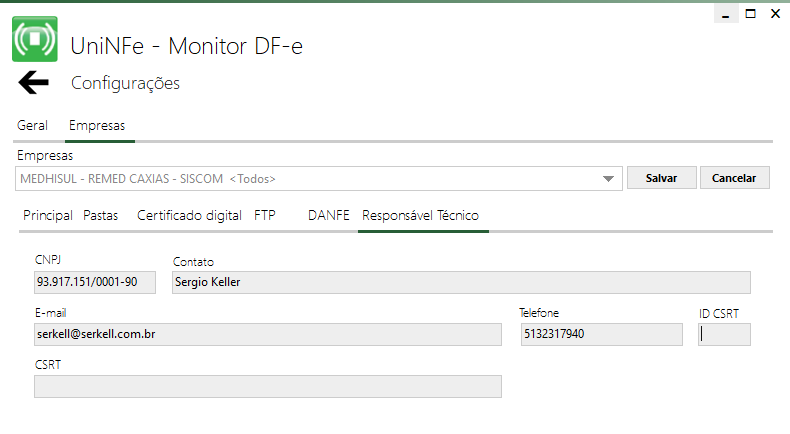Expand the Empresas dropdown arrow
The image size is (790, 434).
click(x=608, y=179)
